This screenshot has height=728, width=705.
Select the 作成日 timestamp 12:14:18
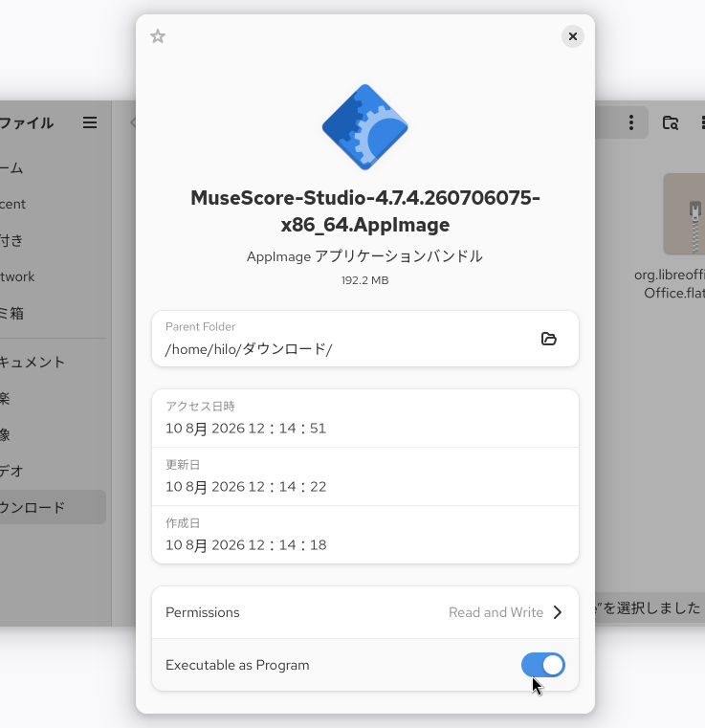coord(246,545)
